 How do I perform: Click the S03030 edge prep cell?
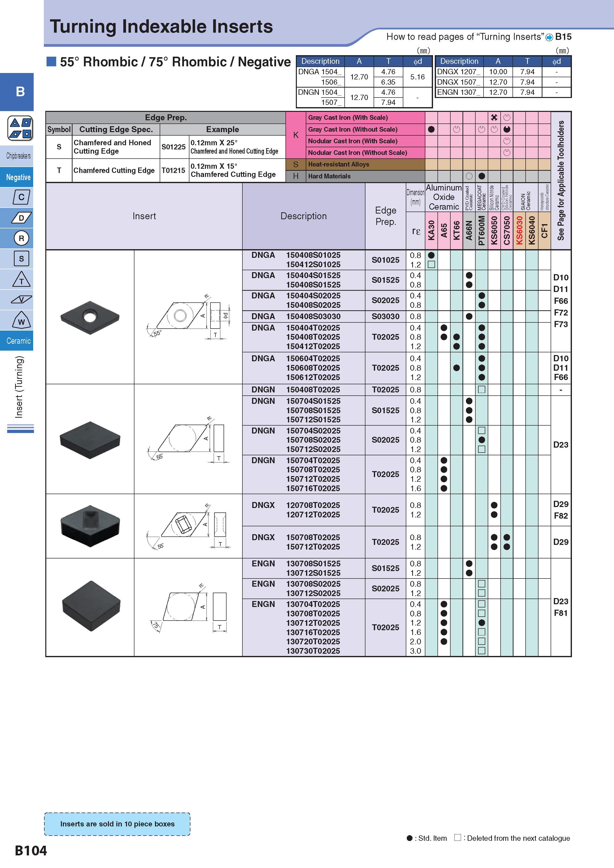385,316
